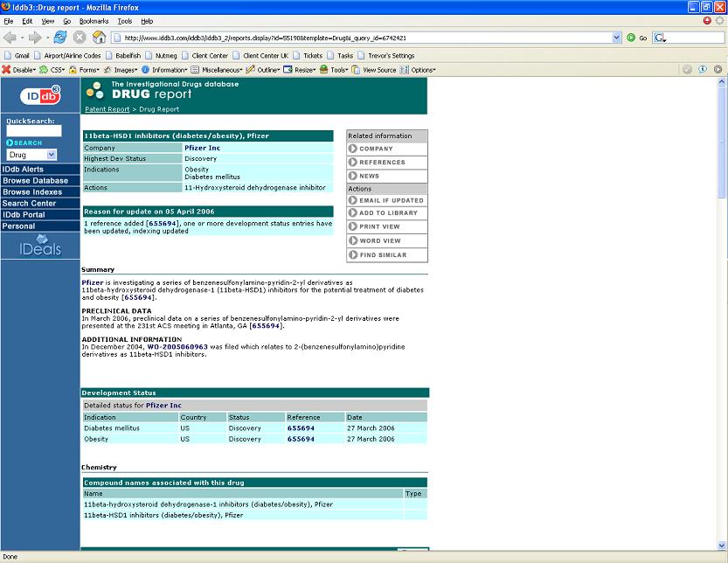This screenshot has width=728, height=563.
Task: Open the File menu
Action: (x=9, y=21)
